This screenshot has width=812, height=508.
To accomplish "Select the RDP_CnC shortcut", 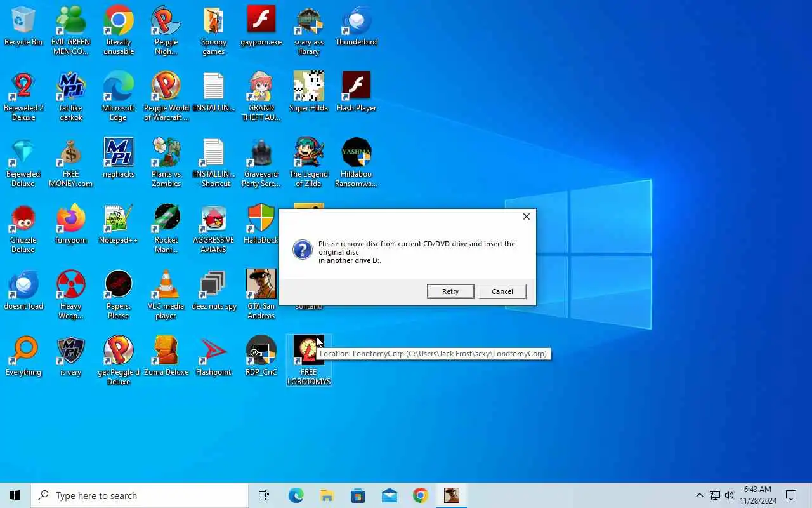I will (x=261, y=356).
